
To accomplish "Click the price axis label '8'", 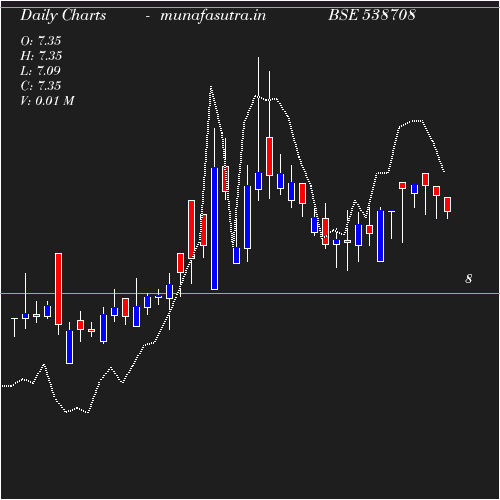I will [x=469, y=279].
